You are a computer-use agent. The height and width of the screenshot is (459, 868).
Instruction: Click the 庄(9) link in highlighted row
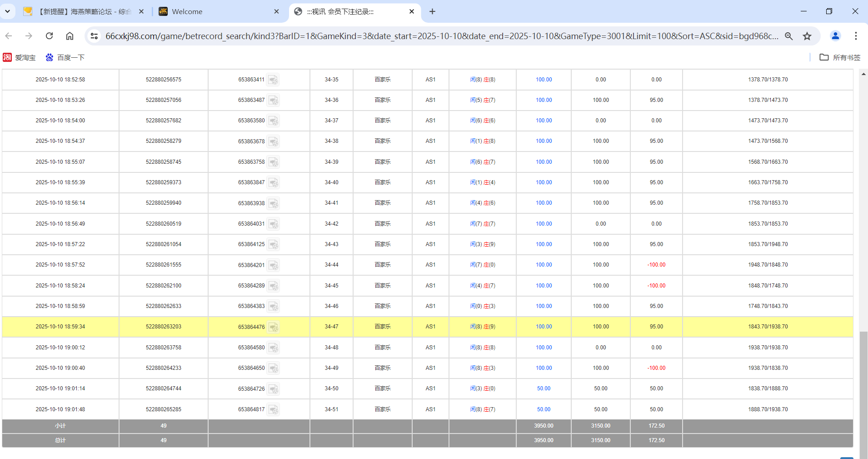pos(490,327)
